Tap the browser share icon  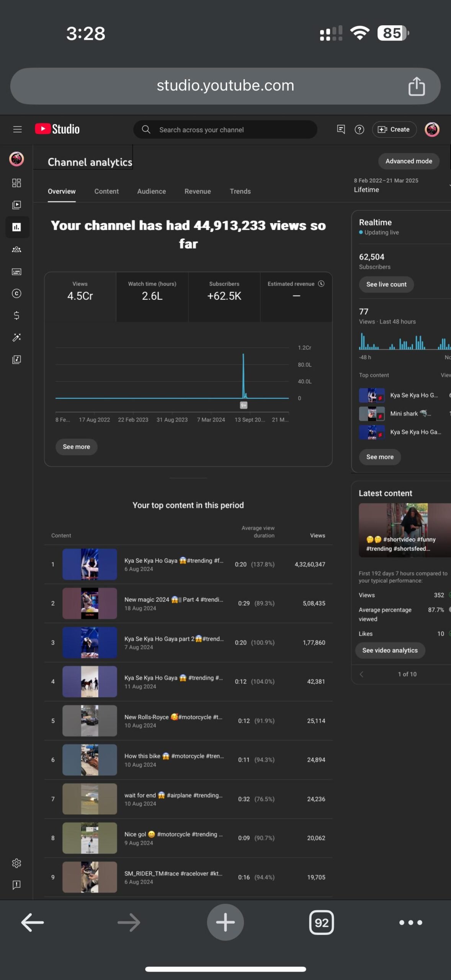pos(417,86)
